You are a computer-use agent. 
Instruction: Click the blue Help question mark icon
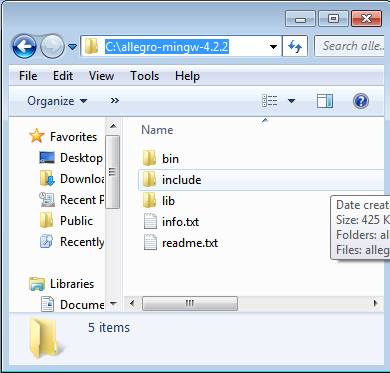coord(361,101)
